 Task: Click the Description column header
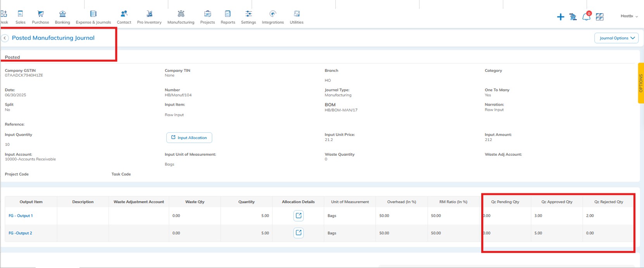[83, 202]
